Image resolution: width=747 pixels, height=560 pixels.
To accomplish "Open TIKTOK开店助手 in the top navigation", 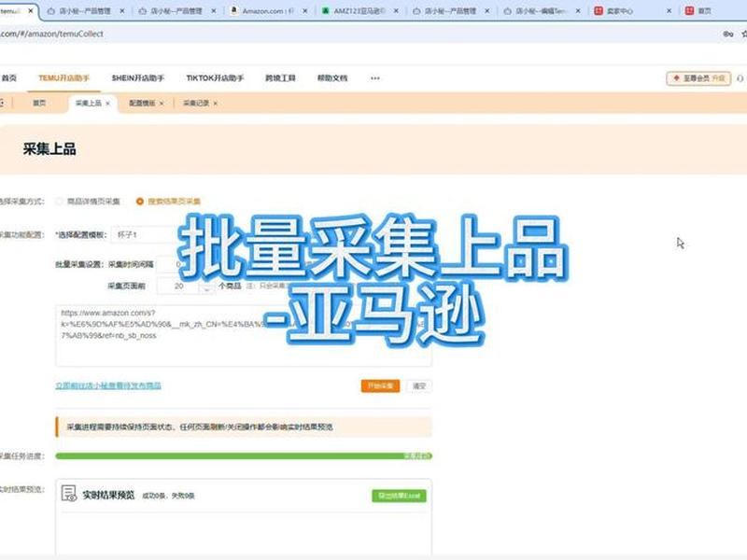I will (215, 78).
